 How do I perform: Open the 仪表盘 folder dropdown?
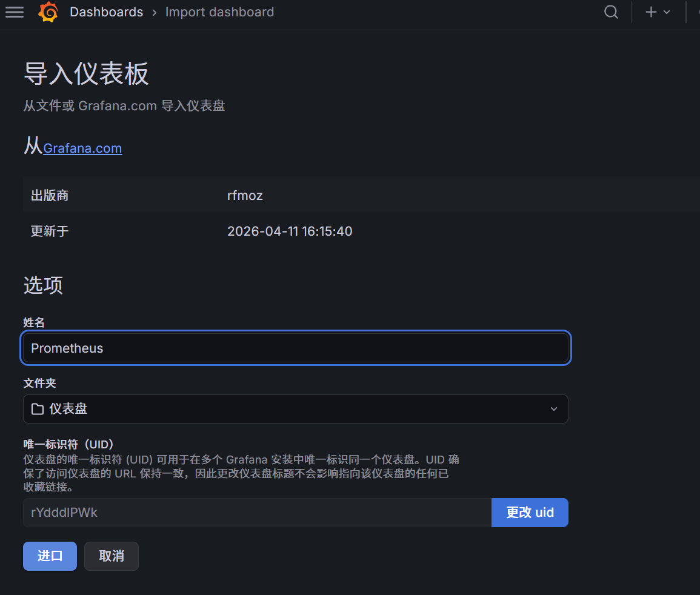point(296,409)
